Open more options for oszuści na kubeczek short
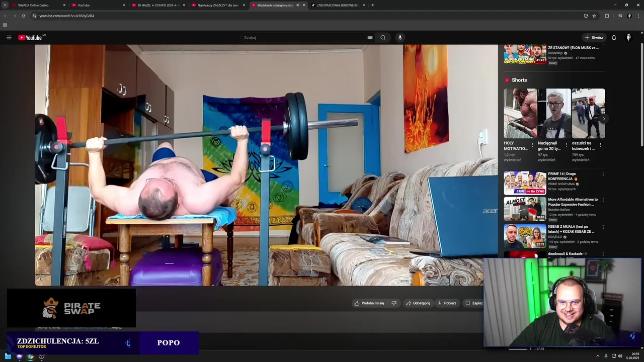The height and width of the screenshot is (362, 644). point(600,145)
